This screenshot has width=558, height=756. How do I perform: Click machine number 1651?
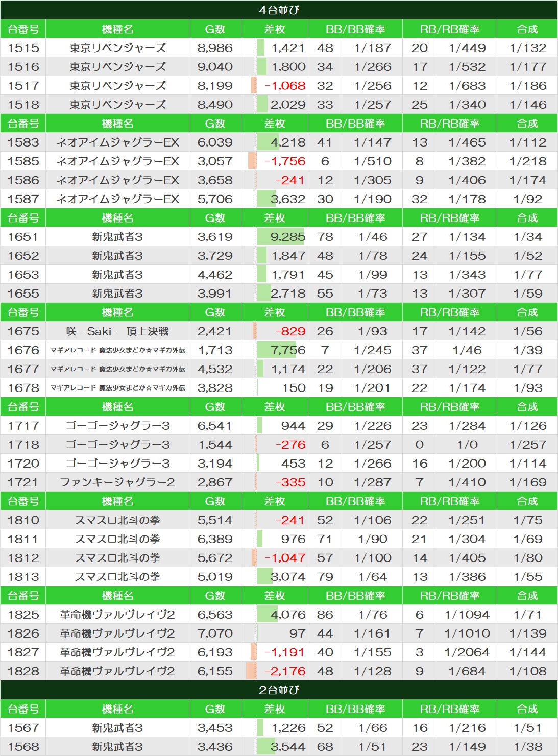click(x=23, y=237)
